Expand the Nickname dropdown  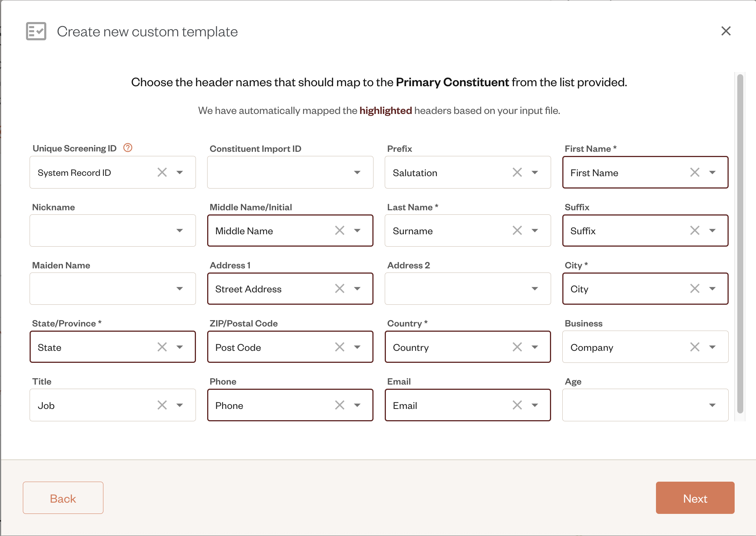pos(113,231)
